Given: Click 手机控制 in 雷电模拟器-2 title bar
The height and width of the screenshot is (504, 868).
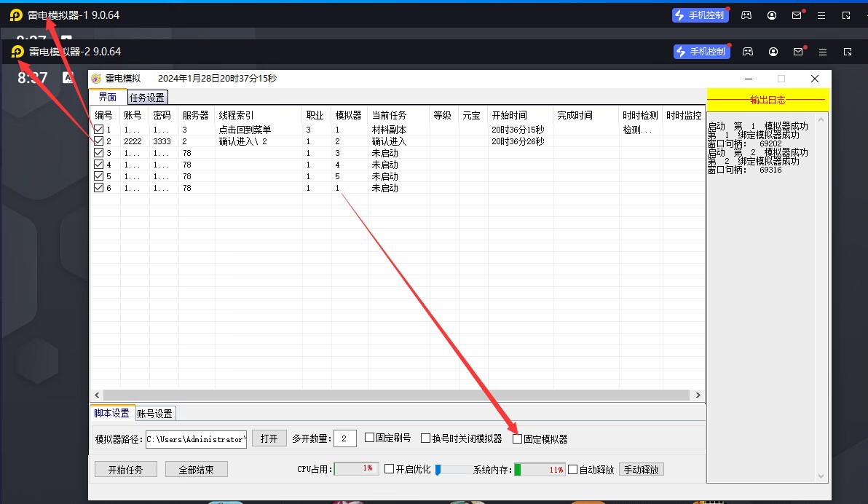Looking at the screenshot, I should tap(702, 52).
